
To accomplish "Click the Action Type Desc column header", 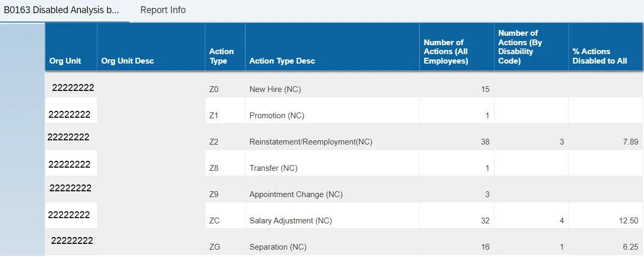I will click(x=282, y=61).
